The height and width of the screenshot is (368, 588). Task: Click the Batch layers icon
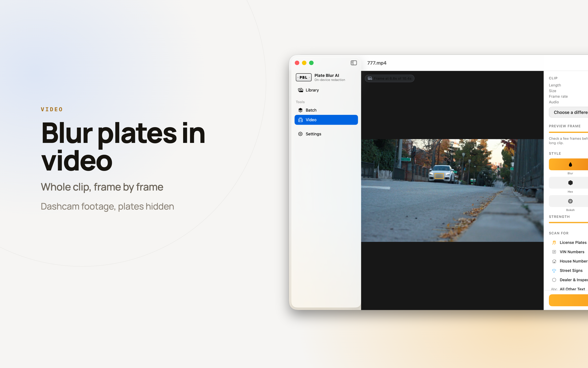[x=301, y=110]
